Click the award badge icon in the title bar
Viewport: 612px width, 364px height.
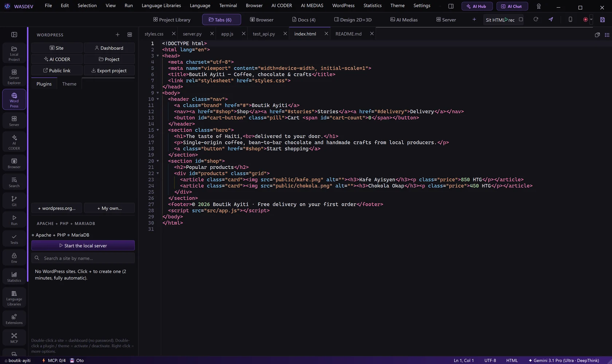click(x=539, y=6)
